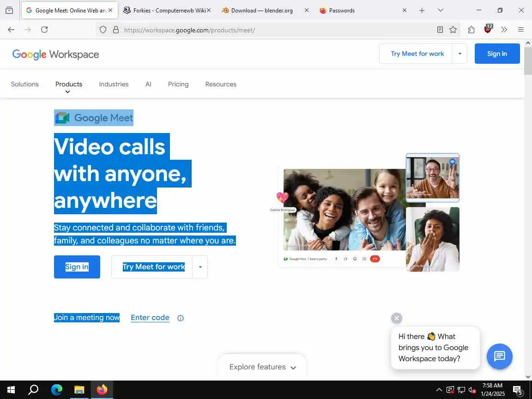Open the Industries navigation item

pos(114,84)
